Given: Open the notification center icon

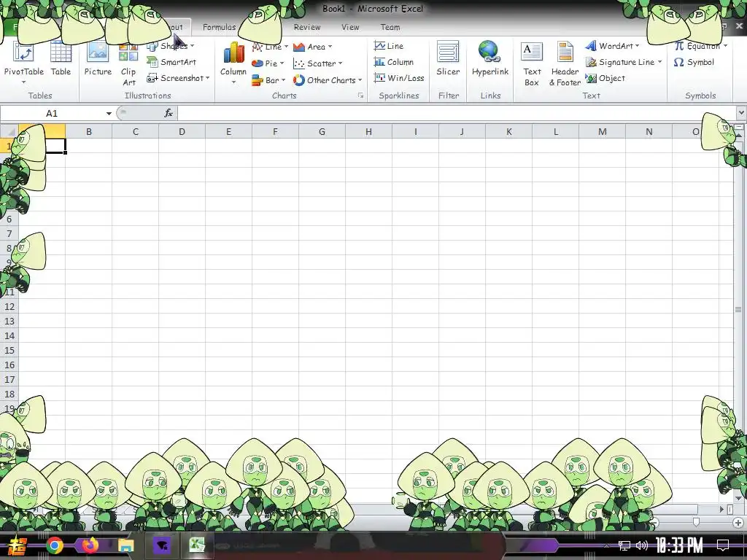Looking at the screenshot, I should pos(723,545).
